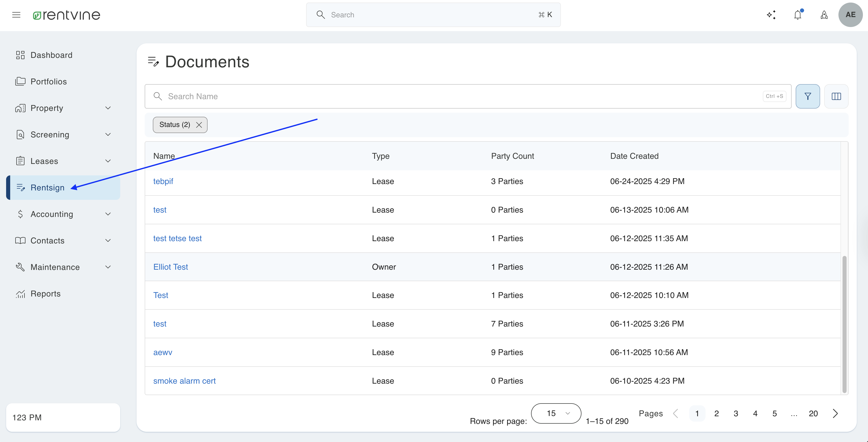Go to page 2
868x442 pixels.
point(716,413)
